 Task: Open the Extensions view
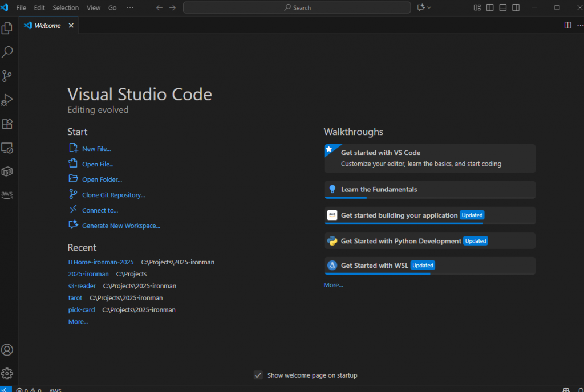[7, 124]
